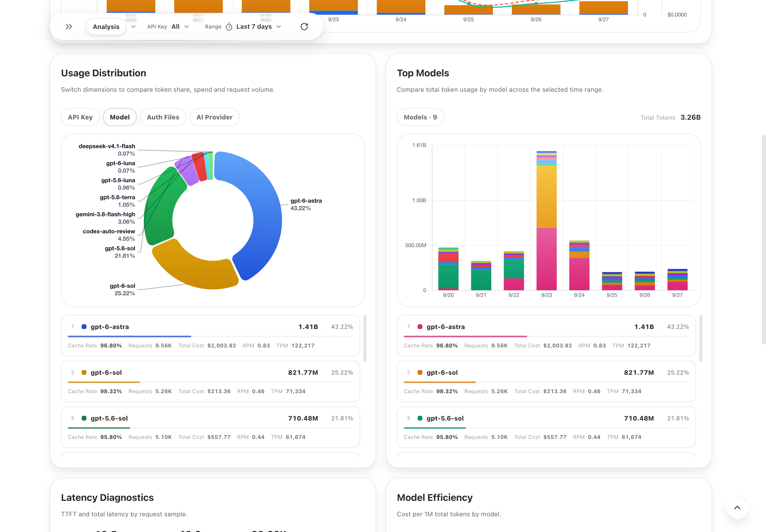This screenshot has height=532, width=766.
Task: Click the page vertical scrollbar on the right edge
Action: click(x=764, y=239)
